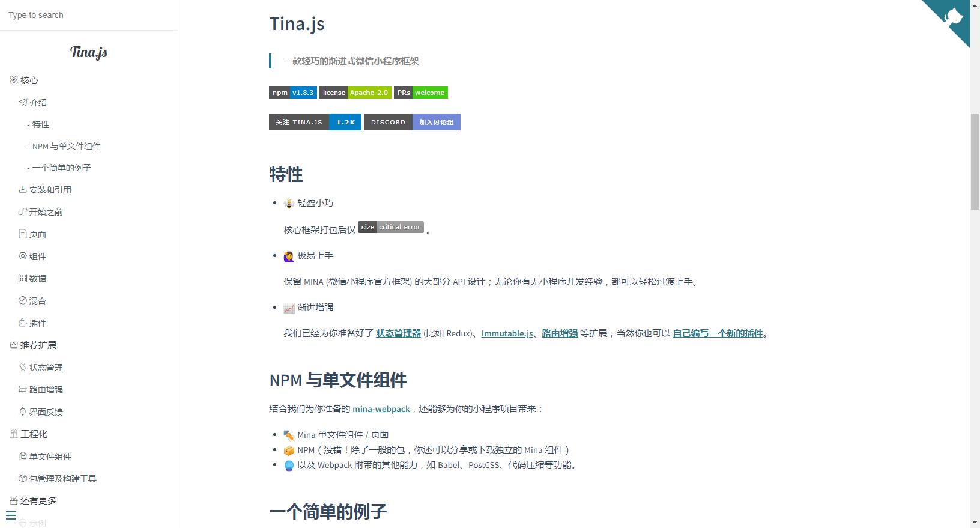
Task: Click the Tina.js sidebar logo title
Action: [x=89, y=52]
